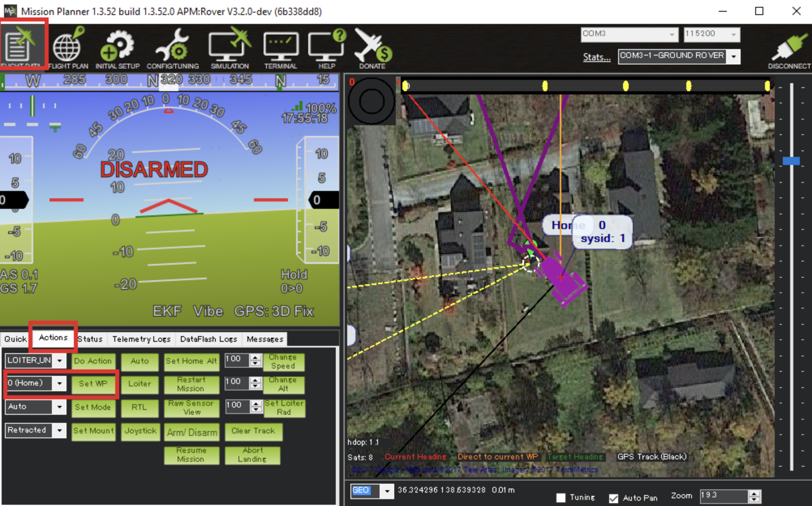Expand the 115200 baud rate dropdown
This screenshot has width=812, height=506.
click(x=733, y=34)
